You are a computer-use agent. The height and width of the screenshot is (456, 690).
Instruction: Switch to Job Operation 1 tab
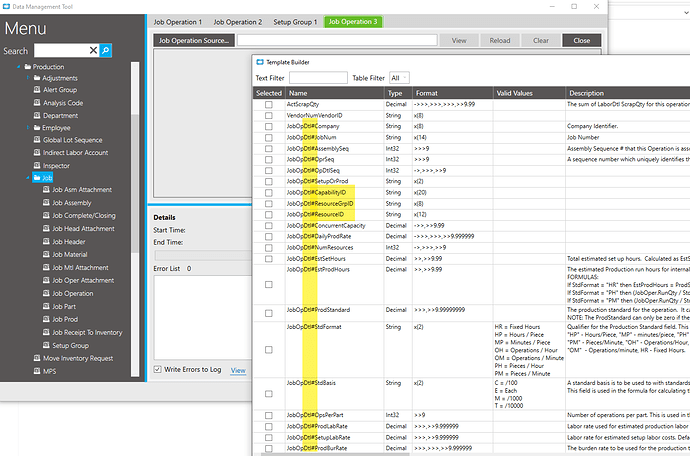(x=177, y=22)
